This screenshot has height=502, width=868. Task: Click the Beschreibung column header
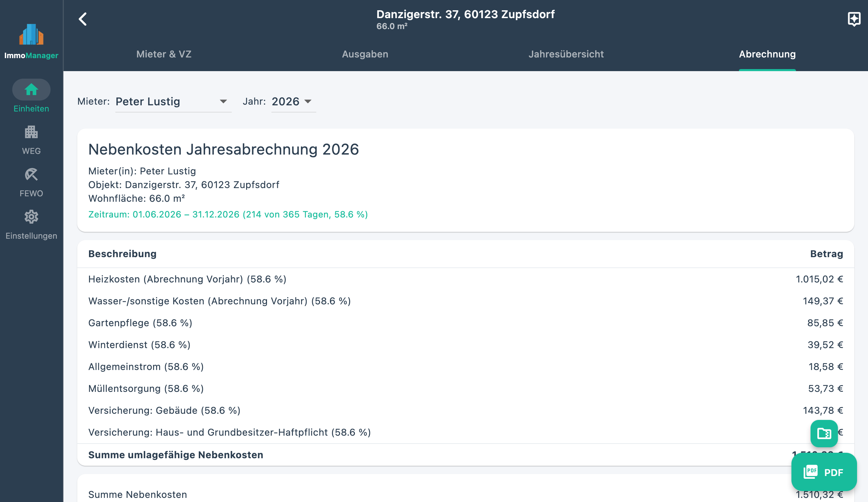pyautogui.click(x=122, y=254)
